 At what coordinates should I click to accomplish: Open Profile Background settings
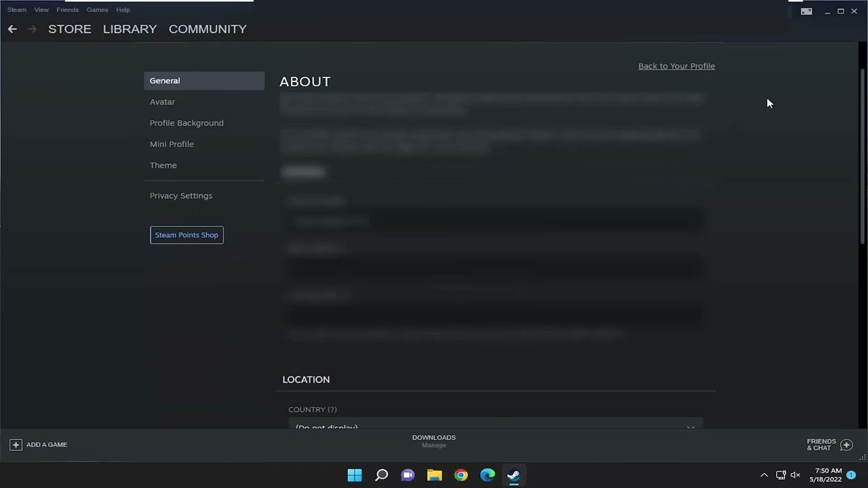point(186,123)
